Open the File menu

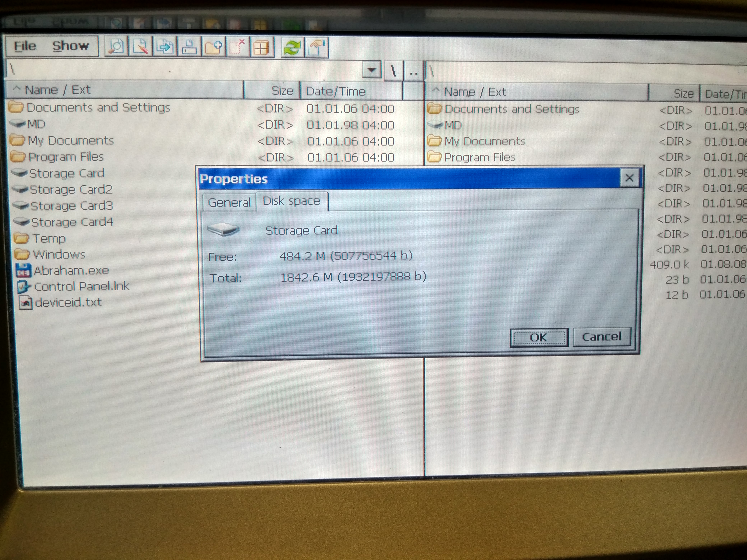pos(25,46)
